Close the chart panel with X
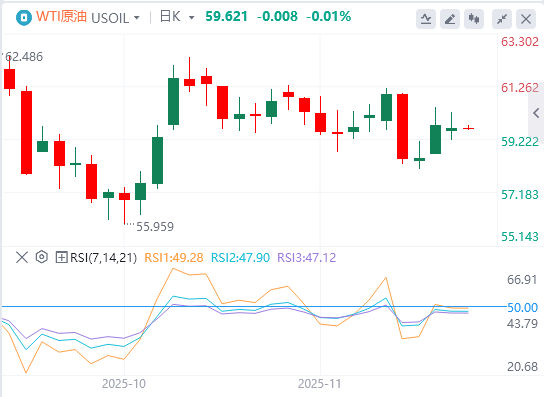 tap(526, 19)
